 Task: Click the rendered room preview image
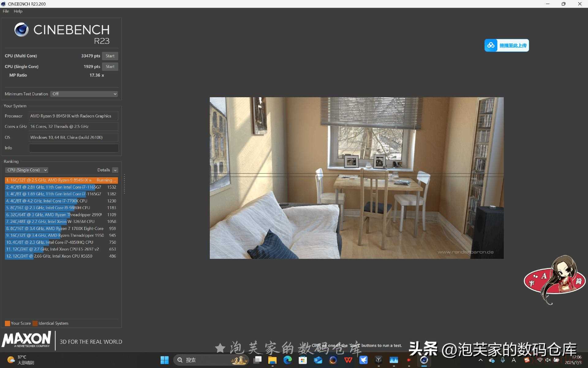pyautogui.click(x=356, y=178)
